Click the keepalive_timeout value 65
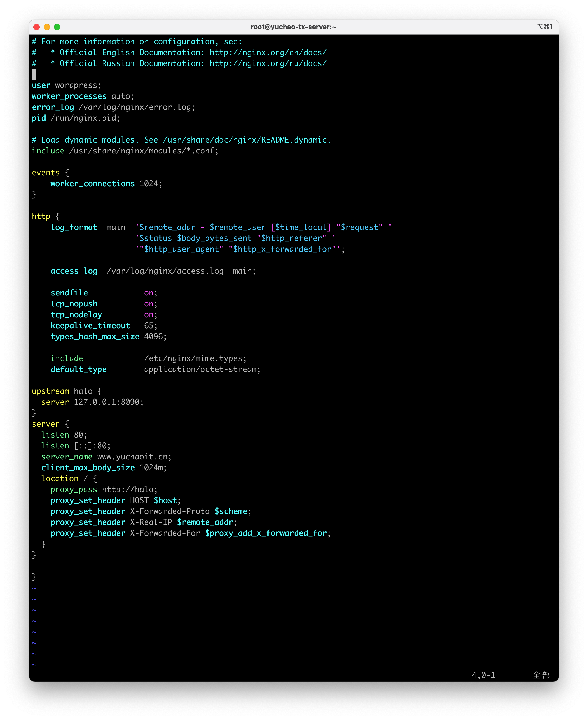588x720 pixels. coord(149,326)
